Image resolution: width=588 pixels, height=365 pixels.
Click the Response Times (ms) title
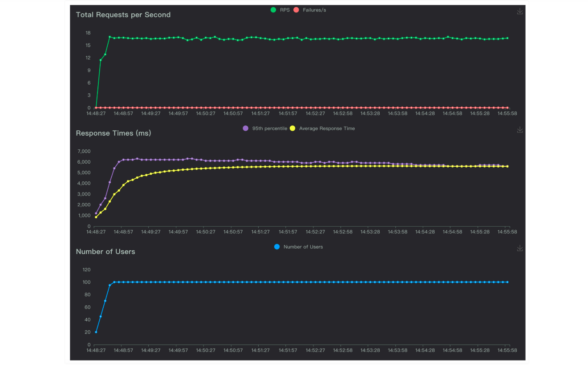click(x=114, y=133)
